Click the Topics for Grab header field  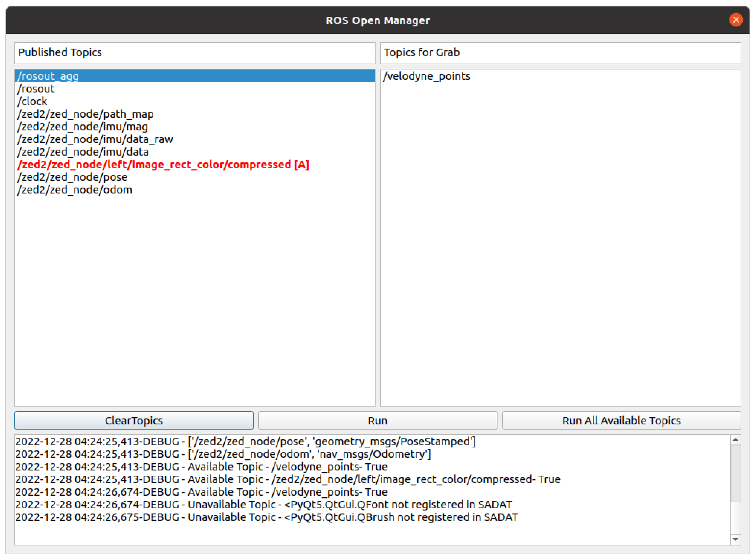[x=560, y=53]
